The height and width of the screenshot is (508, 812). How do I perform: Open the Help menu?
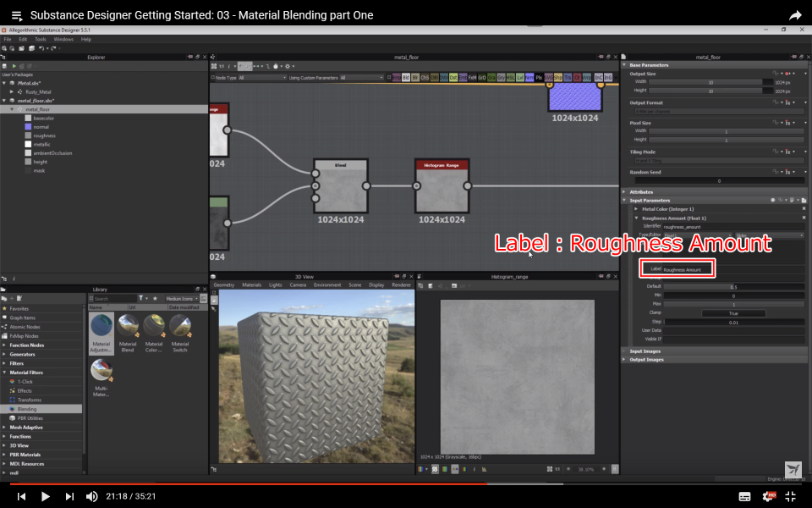tap(86, 40)
